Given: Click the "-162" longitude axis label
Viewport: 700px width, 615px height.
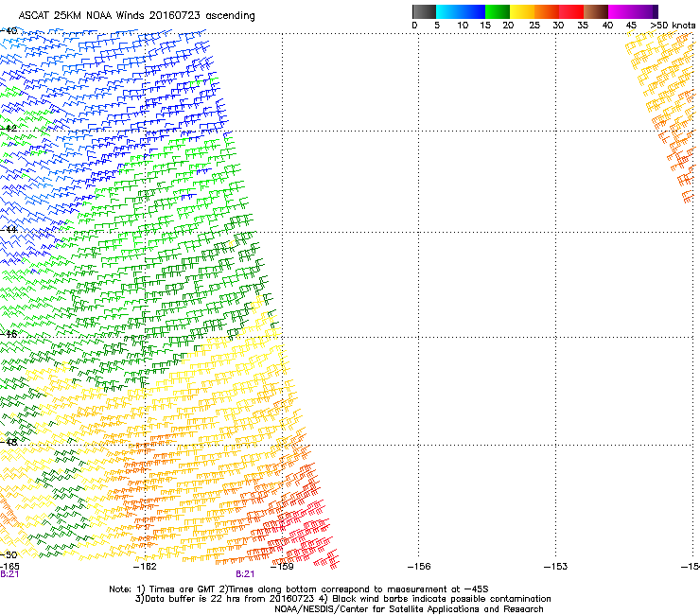Looking at the screenshot, I should pos(145,567).
